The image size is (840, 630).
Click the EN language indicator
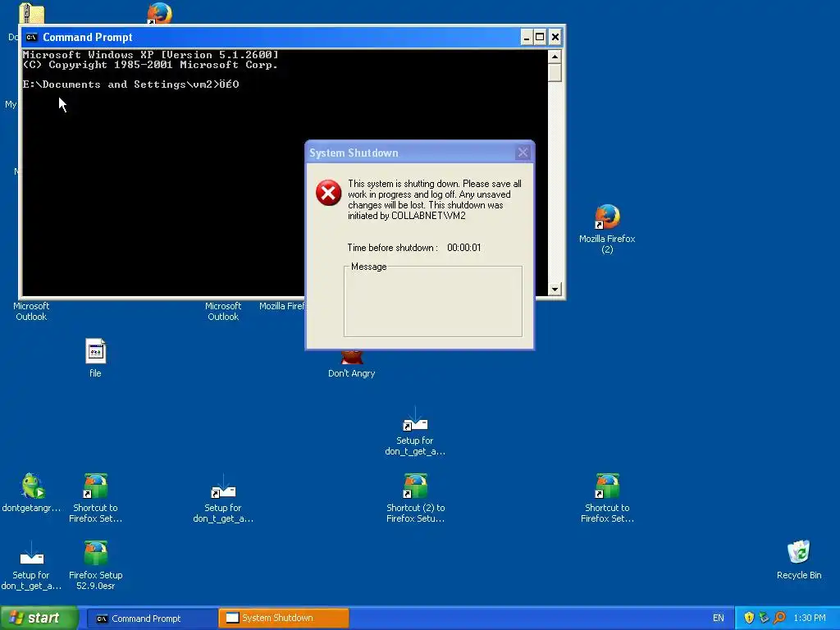(719, 619)
